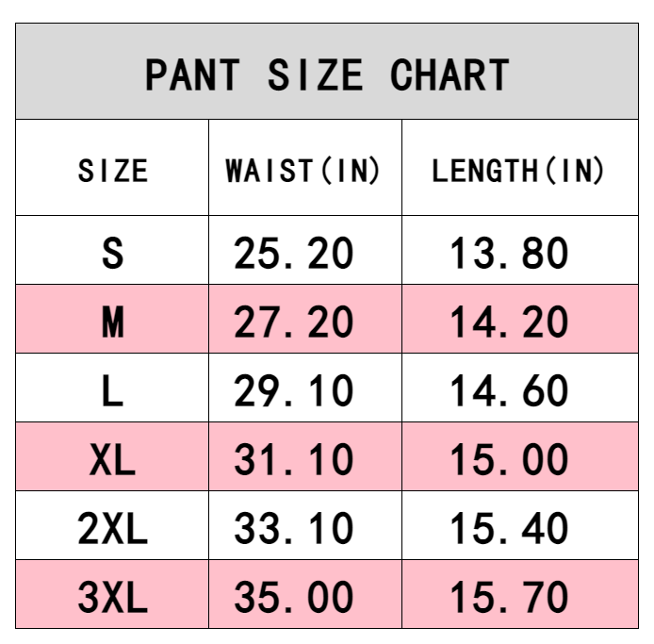
Task: Select length value 14.20
Action: click(x=509, y=322)
